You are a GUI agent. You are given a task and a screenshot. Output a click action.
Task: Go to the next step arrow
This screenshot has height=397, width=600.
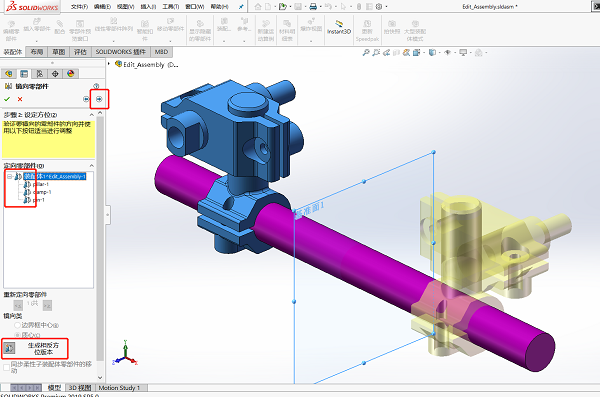99,99
